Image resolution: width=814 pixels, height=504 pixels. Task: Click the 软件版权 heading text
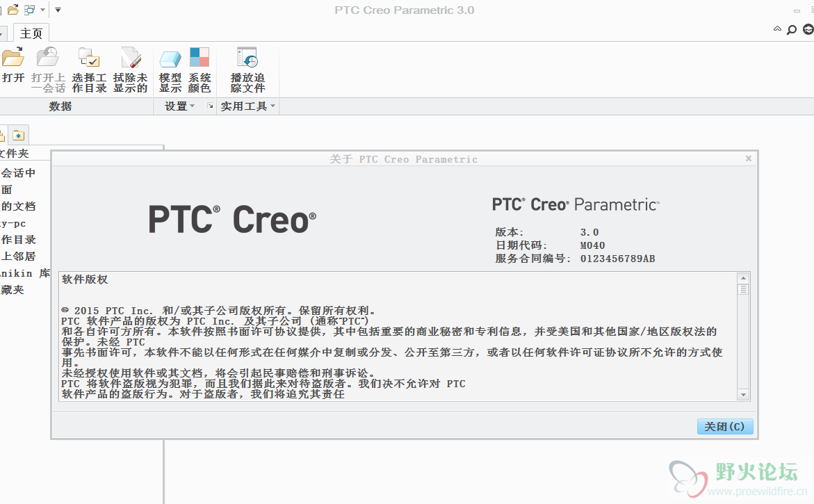(85, 279)
